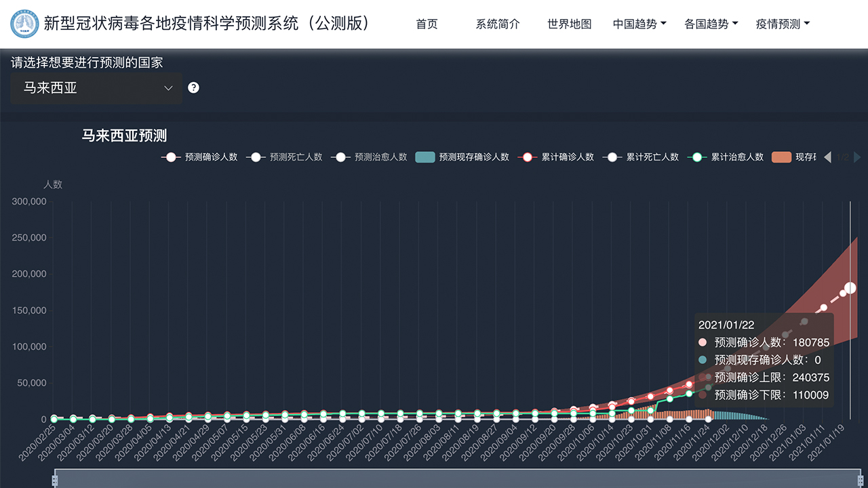Toggle the 累计治愈人数 legend series
Image resolution: width=868 pixels, height=488 pixels.
click(x=726, y=157)
